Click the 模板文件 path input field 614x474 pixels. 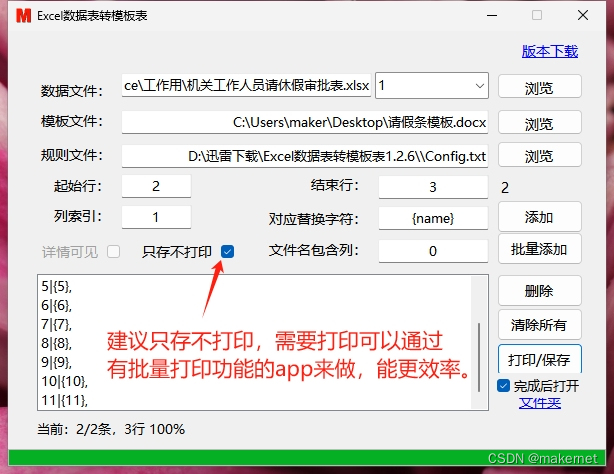tap(305, 122)
